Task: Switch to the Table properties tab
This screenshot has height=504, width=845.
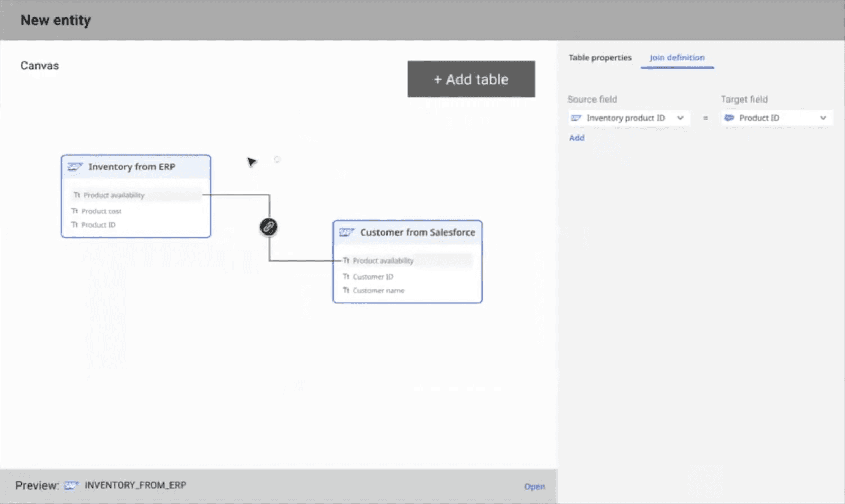Action: [600, 57]
